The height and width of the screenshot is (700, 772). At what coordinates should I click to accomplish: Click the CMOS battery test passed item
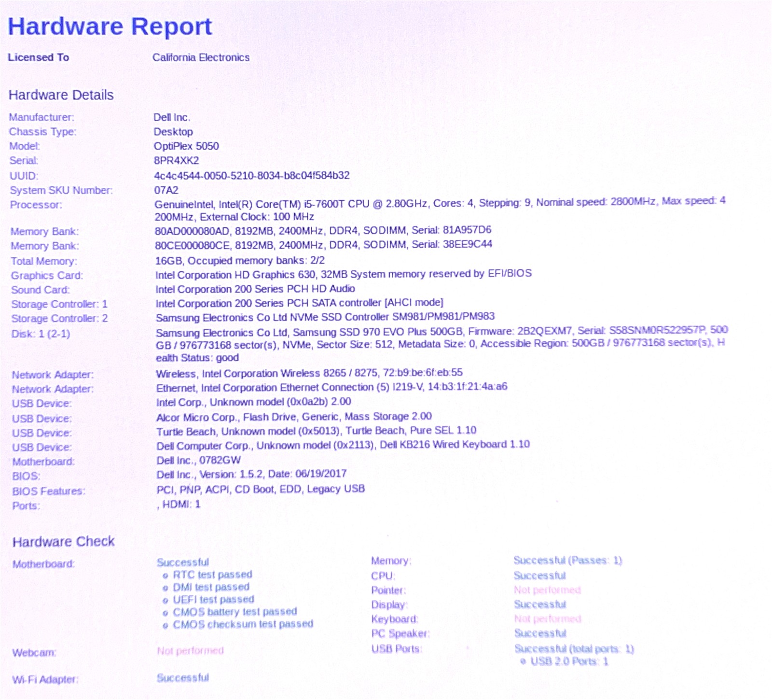pyautogui.click(x=235, y=612)
